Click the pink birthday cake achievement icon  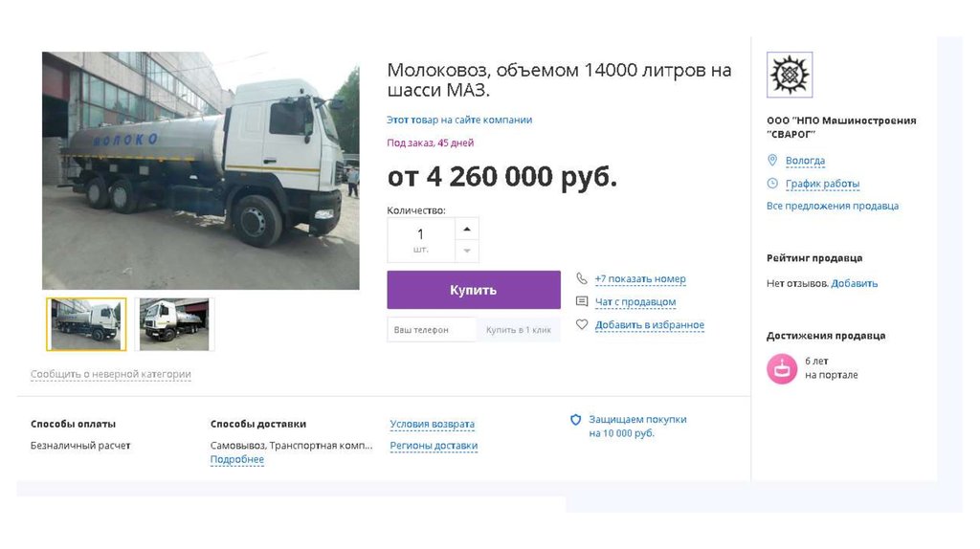(782, 368)
